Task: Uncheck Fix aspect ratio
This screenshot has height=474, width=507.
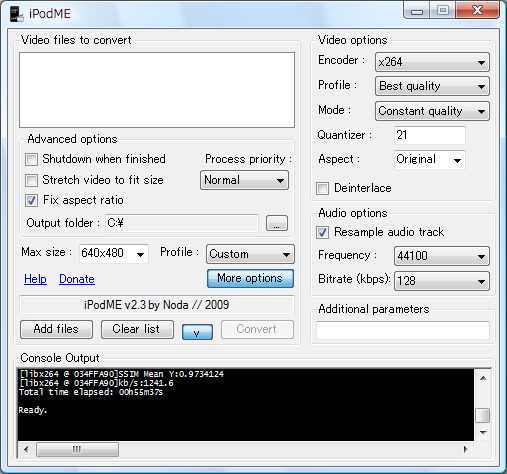Action: [31, 201]
